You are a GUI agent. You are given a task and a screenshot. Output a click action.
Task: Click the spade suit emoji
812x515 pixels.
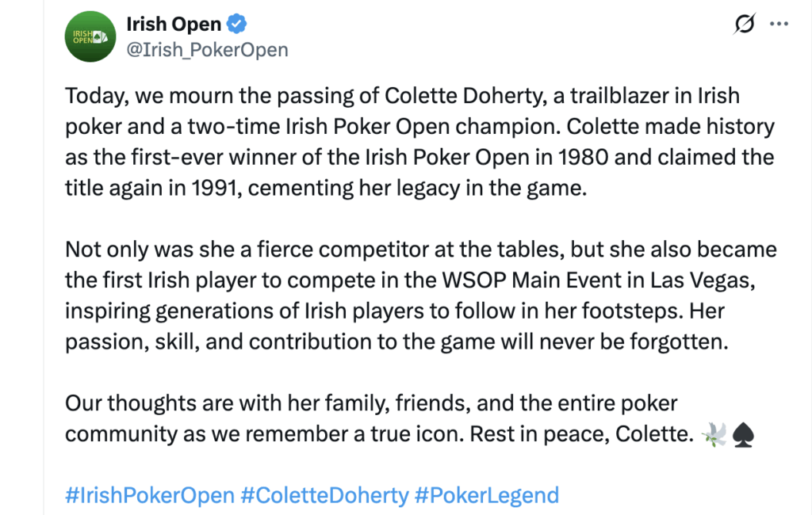click(744, 433)
